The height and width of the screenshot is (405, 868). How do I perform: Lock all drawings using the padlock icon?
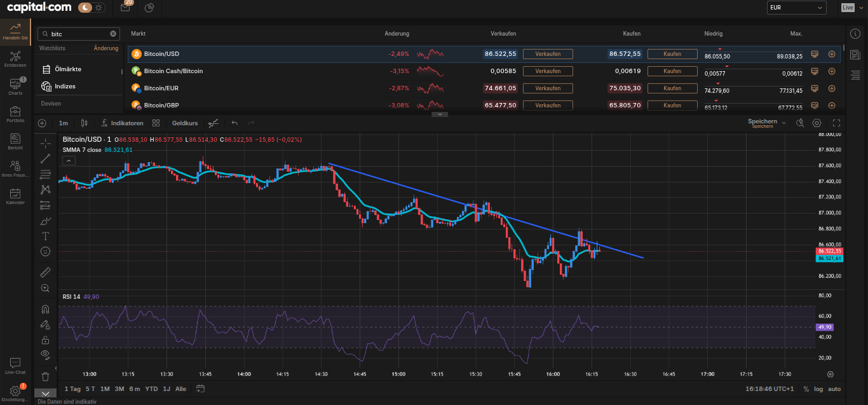tap(45, 340)
